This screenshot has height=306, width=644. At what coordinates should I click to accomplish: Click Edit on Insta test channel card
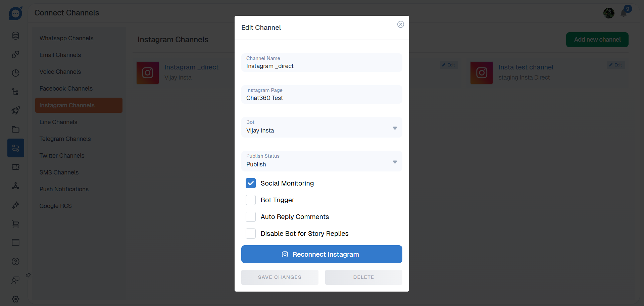click(616, 65)
